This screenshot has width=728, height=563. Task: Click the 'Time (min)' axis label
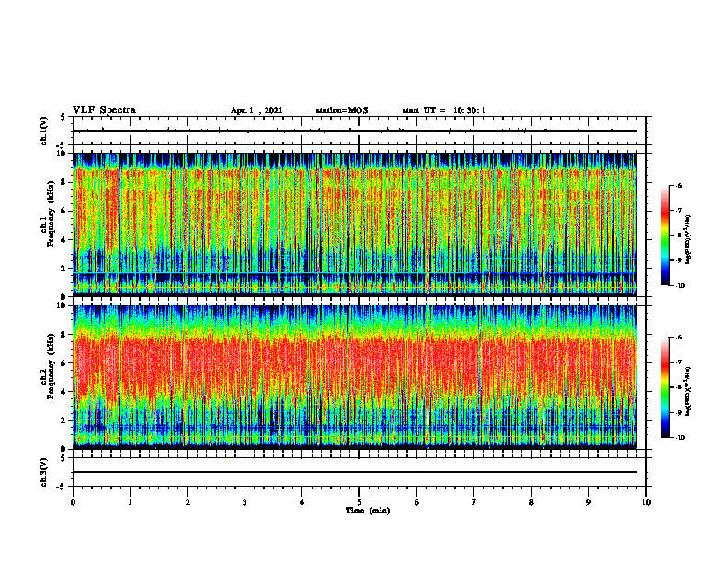(368, 511)
